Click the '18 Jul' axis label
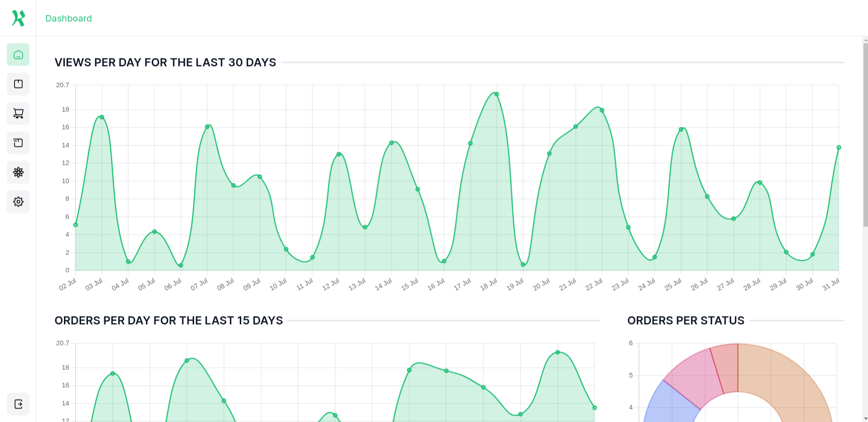868x422 pixels. 489,284
